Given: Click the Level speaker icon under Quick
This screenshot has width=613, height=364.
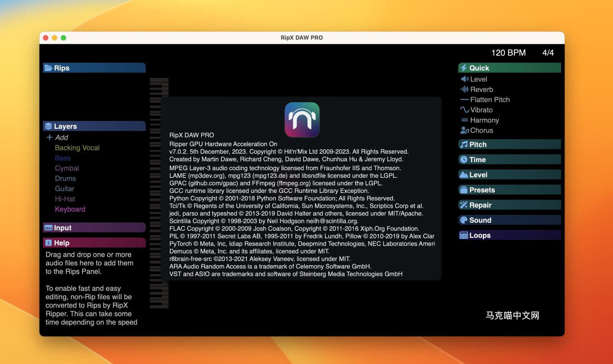Looking at the screenshot, I should (464, 79).
